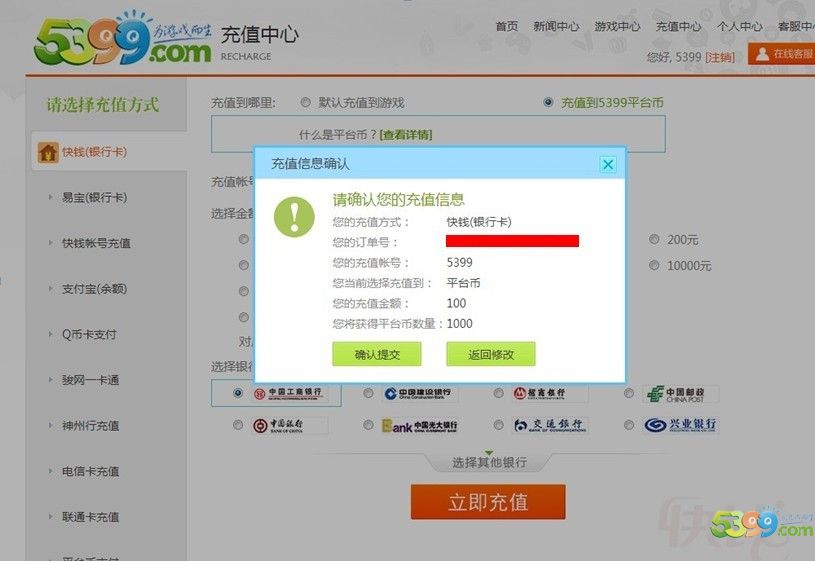Open 游戏中心 navigation item
815x561 pixels.
point(617,26)
